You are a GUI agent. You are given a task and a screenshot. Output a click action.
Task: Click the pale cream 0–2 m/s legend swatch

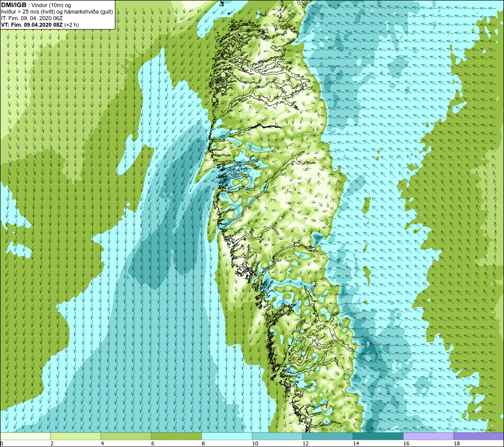click(x=25, y=436)
